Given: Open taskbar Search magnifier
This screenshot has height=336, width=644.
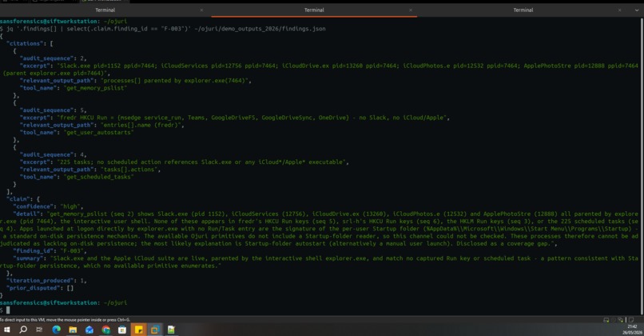Looking at the screenshot, I should pos(23,330).
